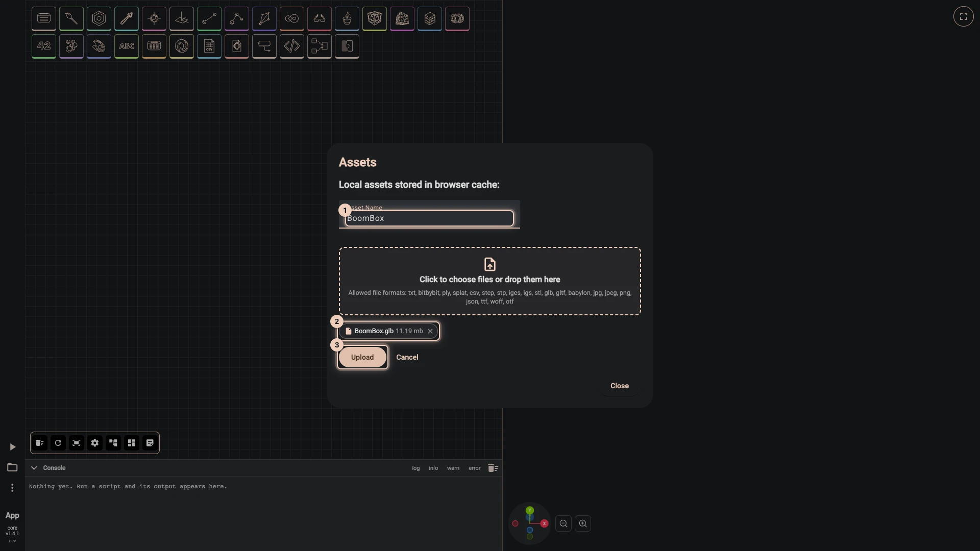Toggle the info filter in console
This screenshot has width=980, height=551.
pyautogui.click(x=433, y=468)
